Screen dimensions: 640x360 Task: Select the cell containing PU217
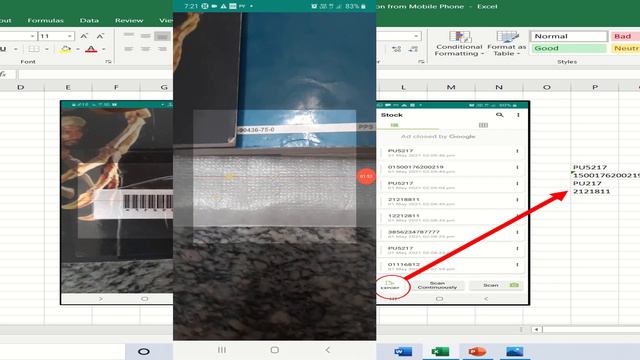(595, 183)
